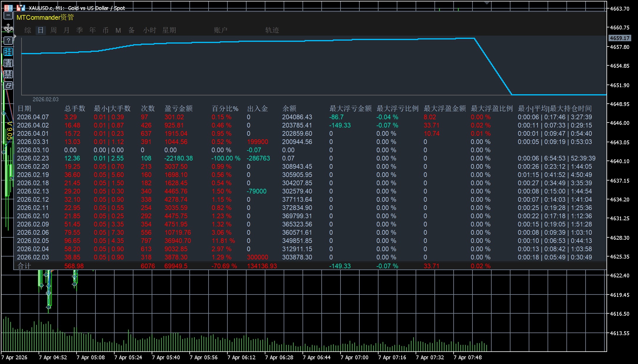Open help via the question mark icon
638x364 pixels.
coord(8,40)
